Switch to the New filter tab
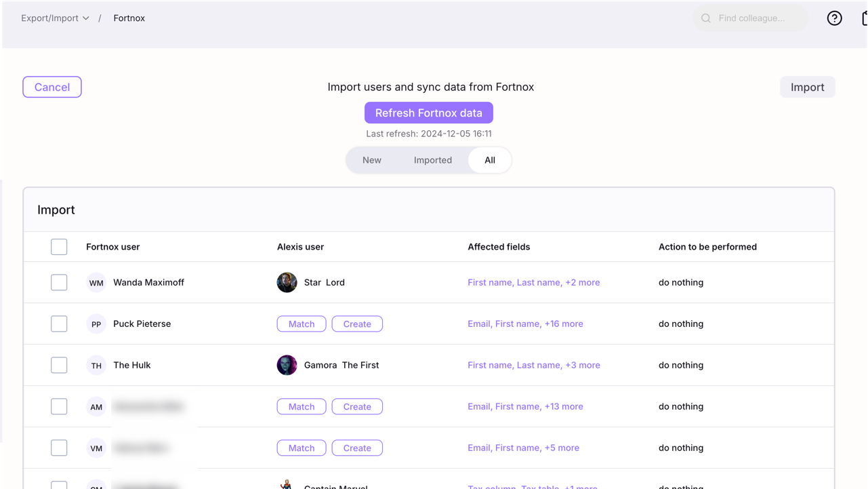Image resolution: width=868 pixels, height=489 pixels. (x=372, y=160)
